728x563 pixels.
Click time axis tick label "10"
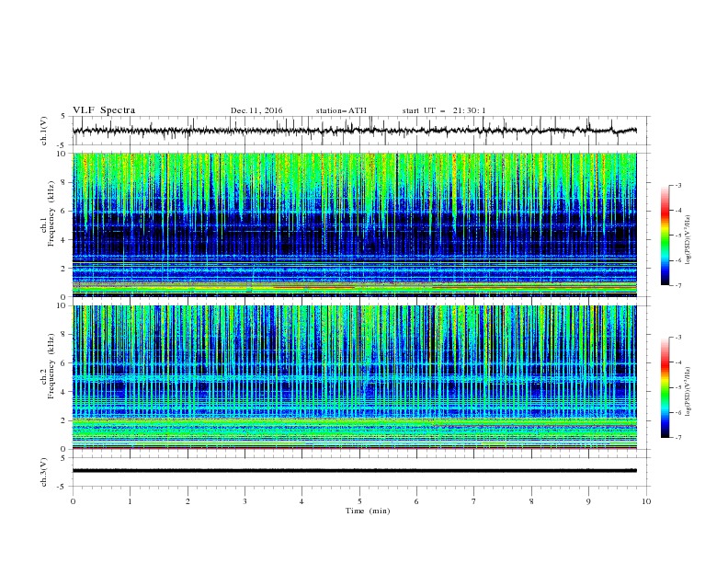click(646, 501)
